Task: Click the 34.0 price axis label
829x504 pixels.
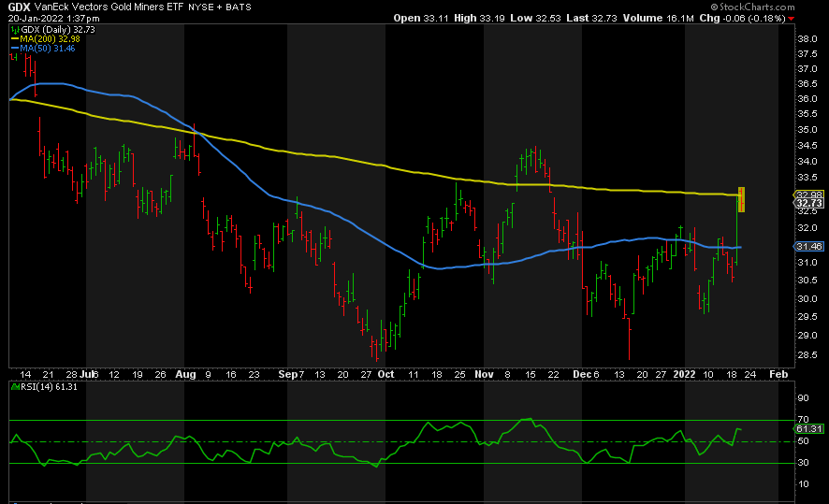Action: 807,161
